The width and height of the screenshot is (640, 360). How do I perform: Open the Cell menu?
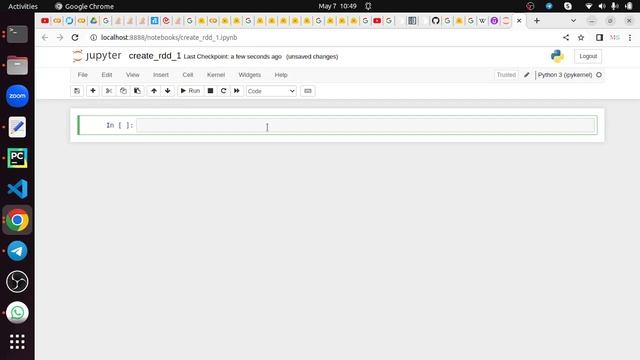pyautogui.click(x=188, y=75)
